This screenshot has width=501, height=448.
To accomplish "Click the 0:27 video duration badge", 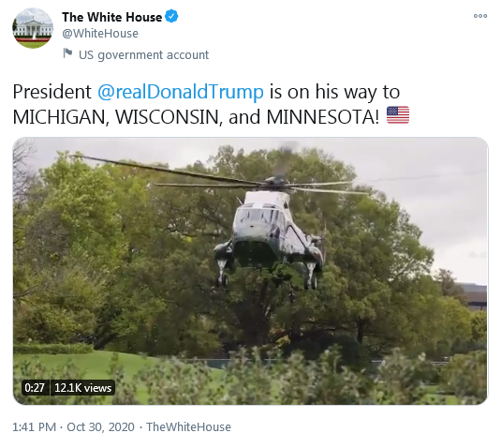I will [35, 388].
